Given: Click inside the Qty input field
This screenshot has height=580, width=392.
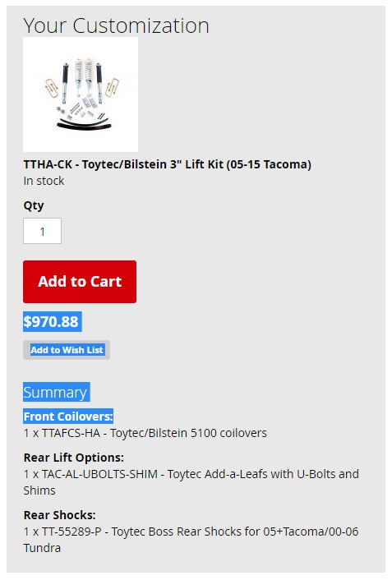Looking at the screenshot, I should click(x=42, y=231).
